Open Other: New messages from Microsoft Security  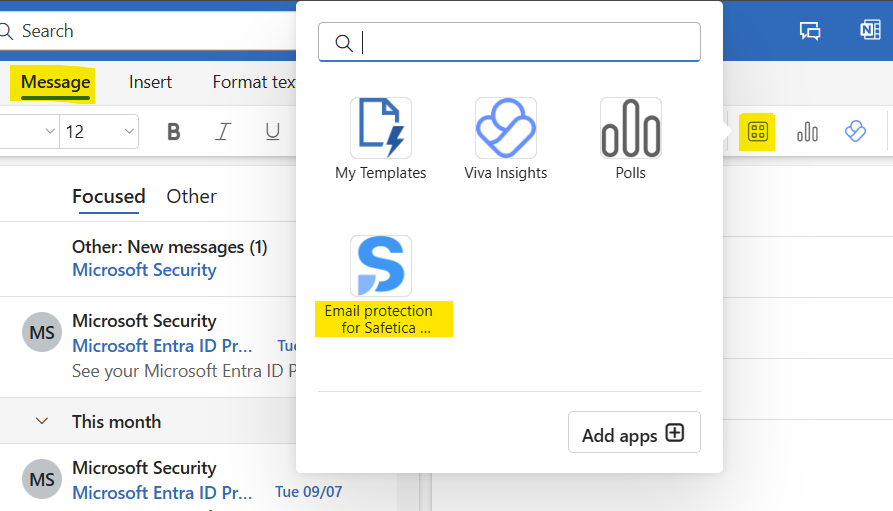click(x=170, y=258)
